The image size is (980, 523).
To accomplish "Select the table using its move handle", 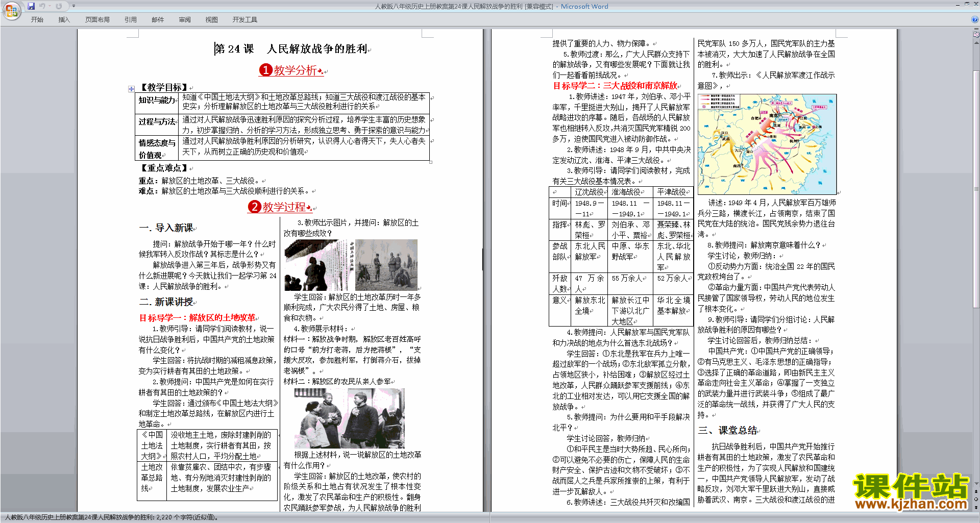I will pos(131,89).
